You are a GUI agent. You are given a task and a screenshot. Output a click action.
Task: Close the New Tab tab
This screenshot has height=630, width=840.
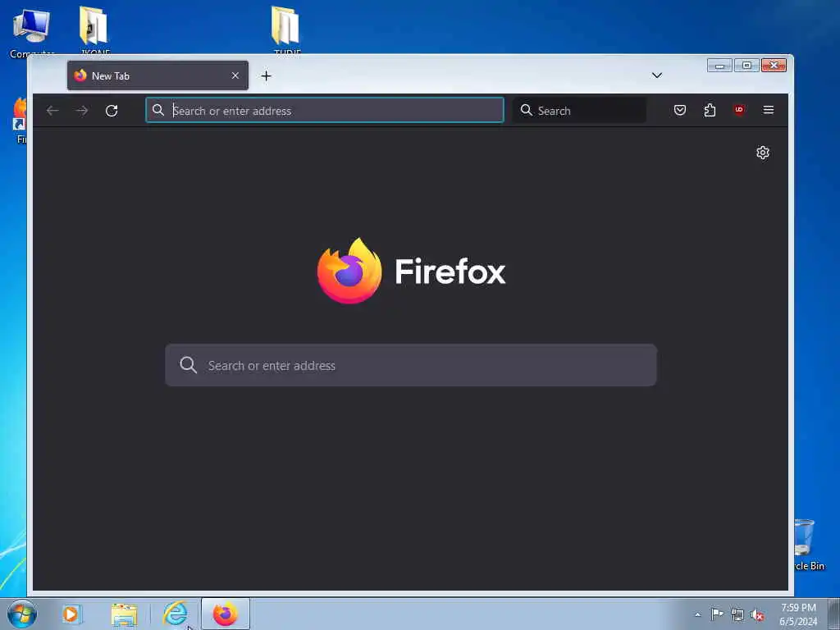coord(235,76)
